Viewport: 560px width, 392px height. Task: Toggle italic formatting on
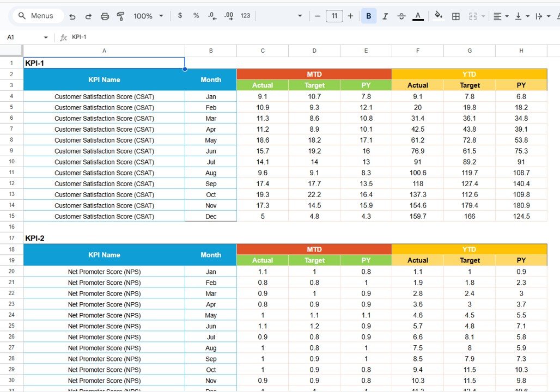(x=385, y=16)
